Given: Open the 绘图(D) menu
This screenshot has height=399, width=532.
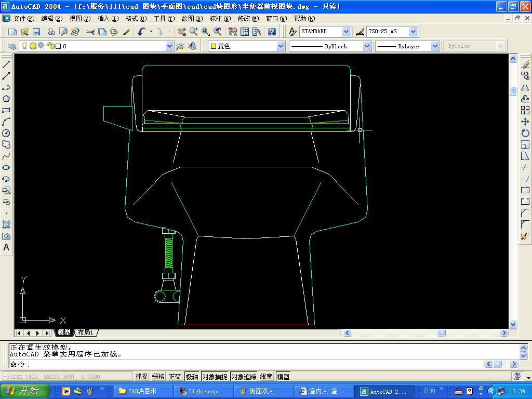Looking at the screenshot, I should click(x=191, y=18).
